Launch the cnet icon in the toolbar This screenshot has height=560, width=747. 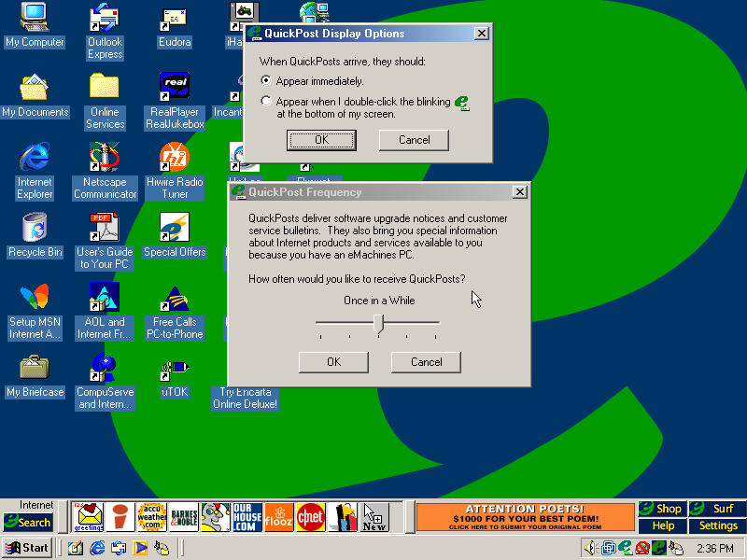(x=311, y=516)
